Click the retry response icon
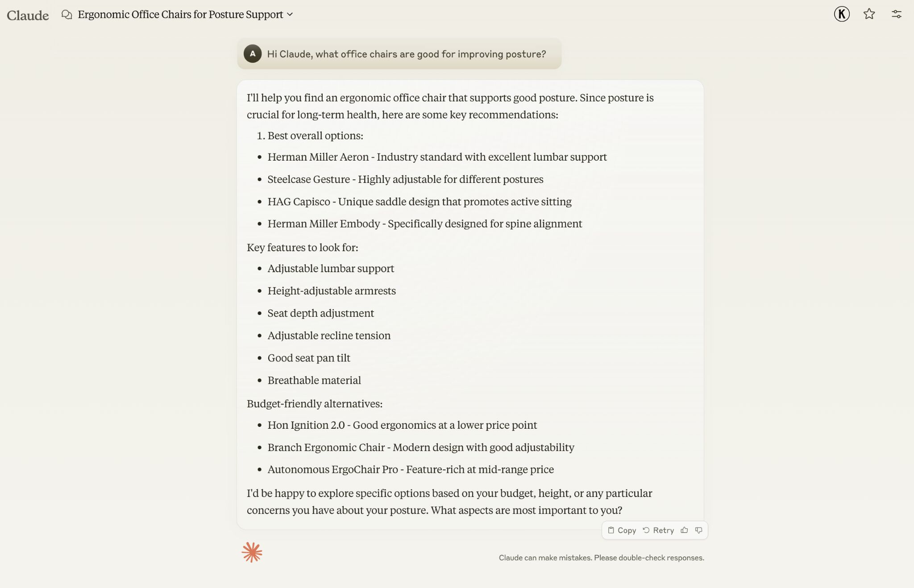Viewport: 914px width, 588px height. pyautogui.click(x=645, y=530)
